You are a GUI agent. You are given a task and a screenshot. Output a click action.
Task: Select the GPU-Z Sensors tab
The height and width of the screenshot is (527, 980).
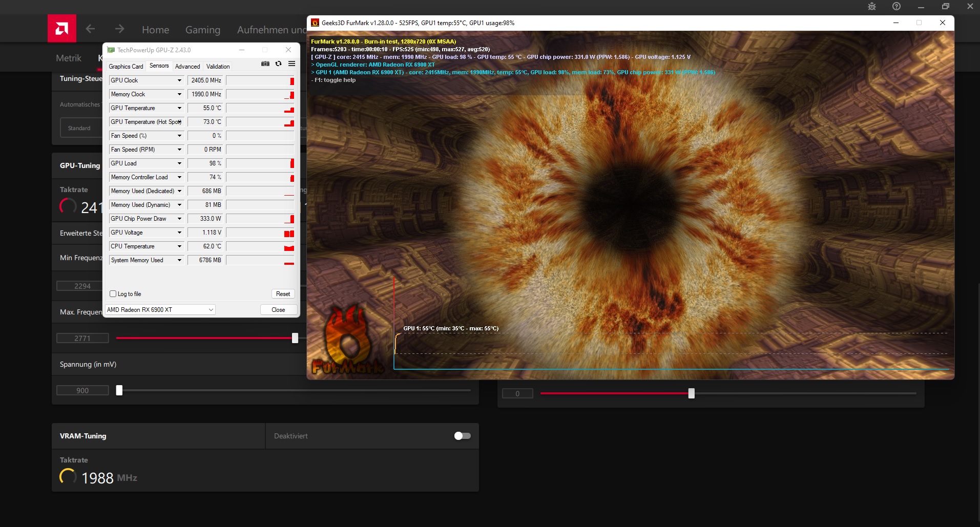point(159,66)
